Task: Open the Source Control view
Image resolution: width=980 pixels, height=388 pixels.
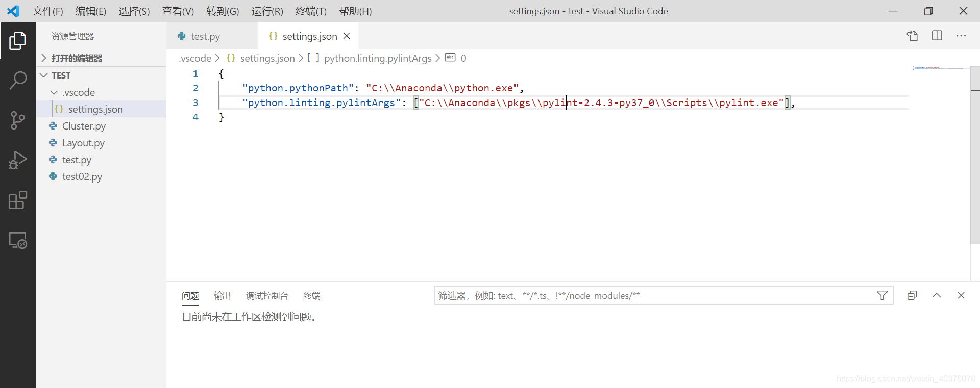Action: click(18, 120)
